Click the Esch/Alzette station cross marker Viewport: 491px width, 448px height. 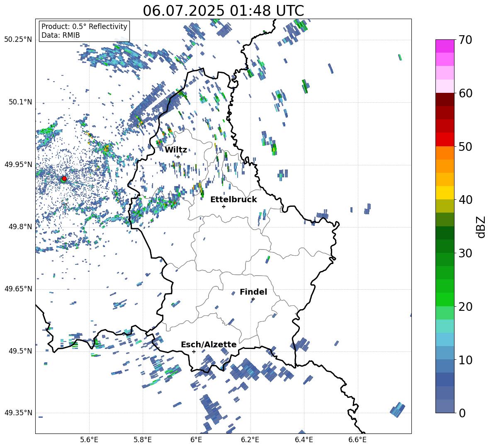[x=194, y=351]
